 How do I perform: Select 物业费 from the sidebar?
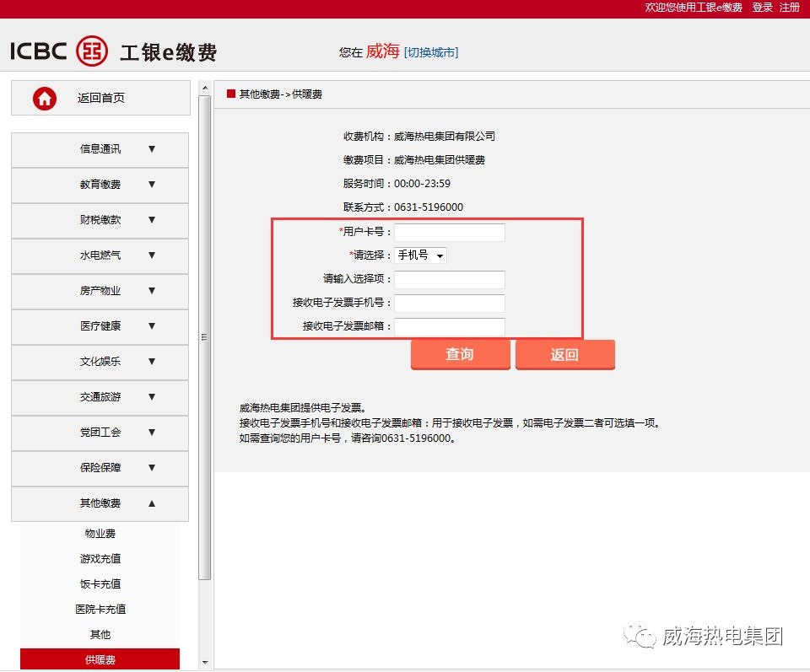(x=100, y=533)
